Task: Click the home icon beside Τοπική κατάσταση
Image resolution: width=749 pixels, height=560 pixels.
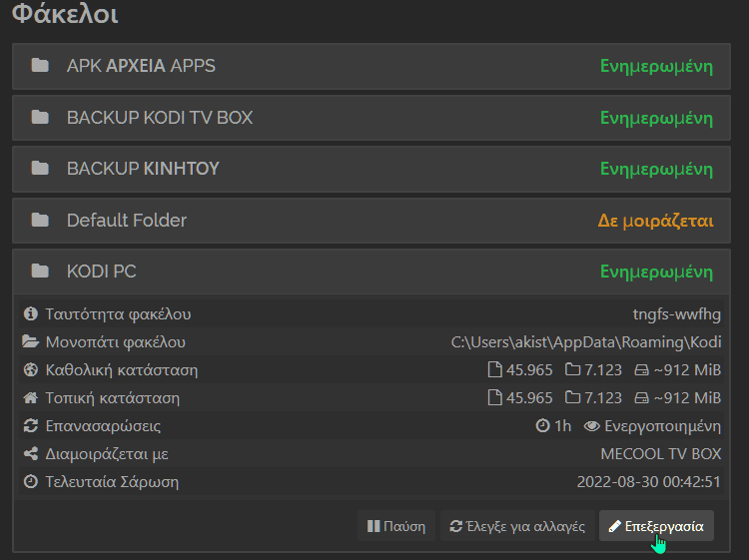Action: (x=31, y=397)
